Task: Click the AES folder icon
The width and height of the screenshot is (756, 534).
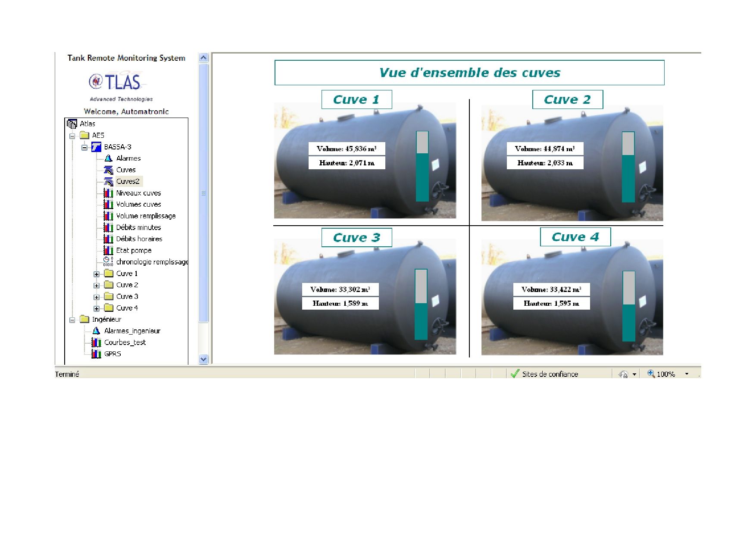Action: click(84, 135)
